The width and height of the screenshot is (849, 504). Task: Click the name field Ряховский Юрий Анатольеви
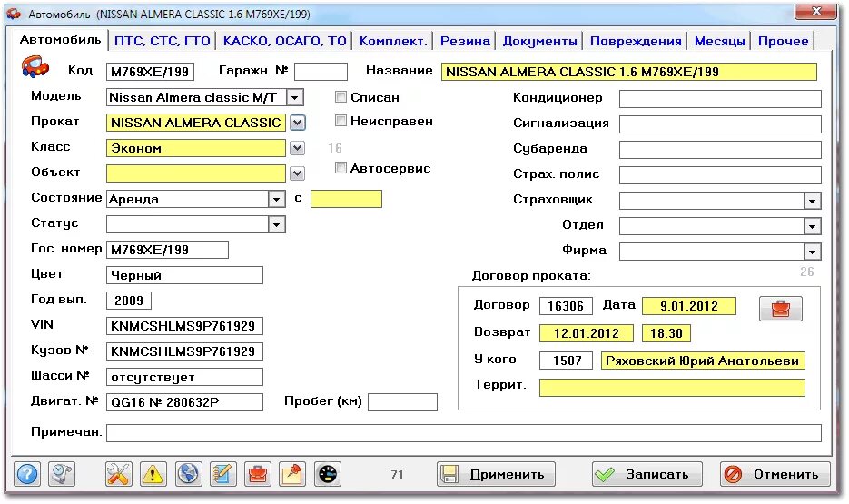coord(704,361)
